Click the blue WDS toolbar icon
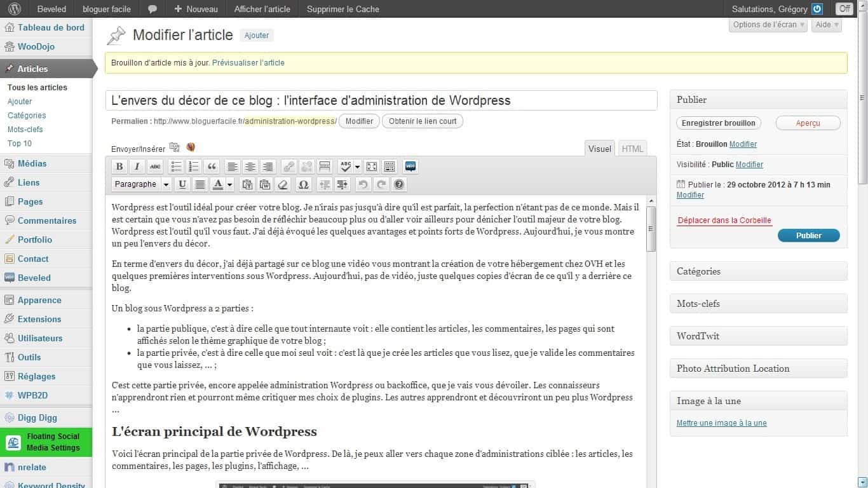868x488 pixels. tap(410, 167)
